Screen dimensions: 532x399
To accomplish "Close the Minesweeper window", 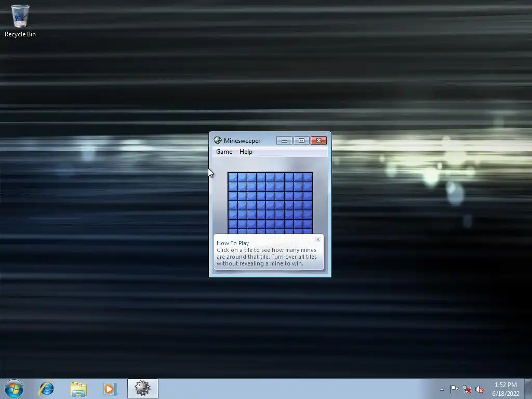I will coord(318,140).
